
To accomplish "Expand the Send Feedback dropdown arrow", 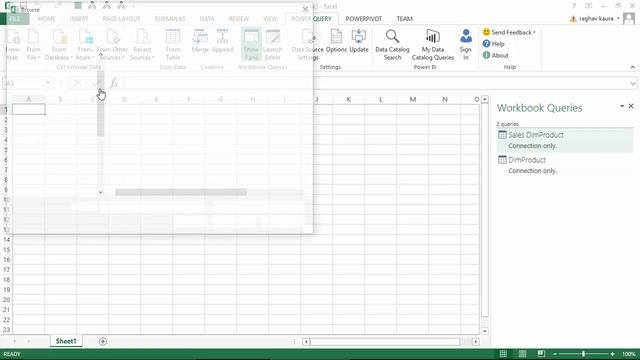I will click(x=534, y=32).
